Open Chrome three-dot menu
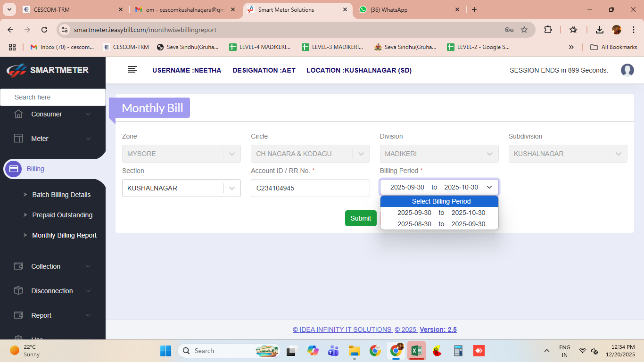The width and height of the screenshot is (644, 362). pyautogui.click(x=633, y=30)
